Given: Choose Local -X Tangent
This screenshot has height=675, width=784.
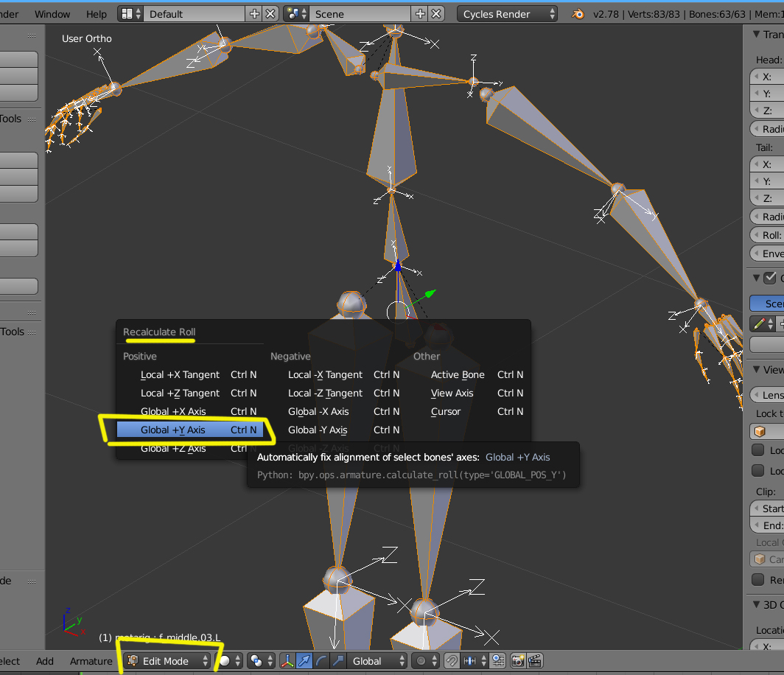Looking at the screenshot, I should [x=337, y=374].
